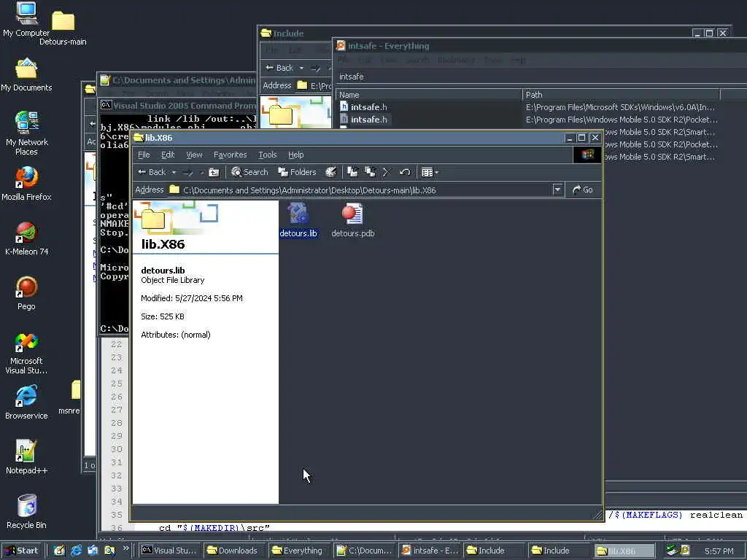Open the Search pane in lib.X86
Viewport: 747px width, 560px height.
[x=249, y=172]
